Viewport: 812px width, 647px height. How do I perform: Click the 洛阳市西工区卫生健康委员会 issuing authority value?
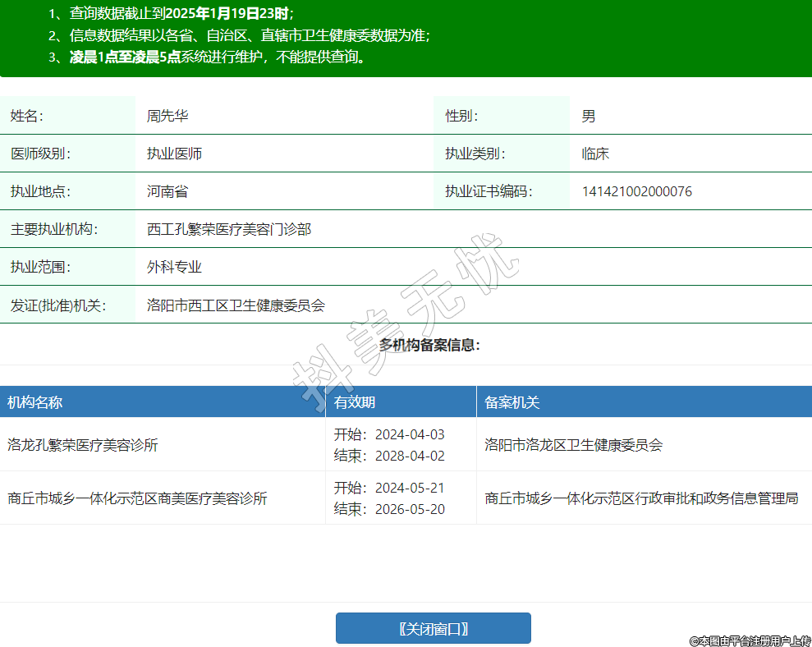[236, 305]
